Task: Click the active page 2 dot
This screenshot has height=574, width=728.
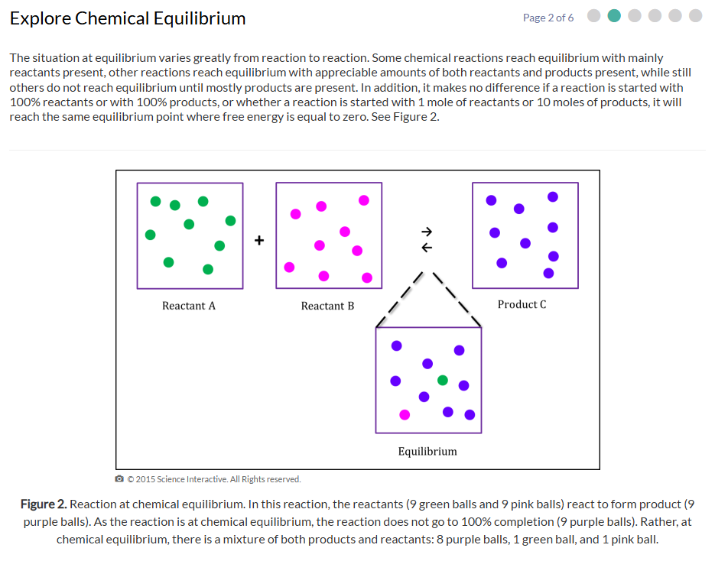Action: click(614, 16)
